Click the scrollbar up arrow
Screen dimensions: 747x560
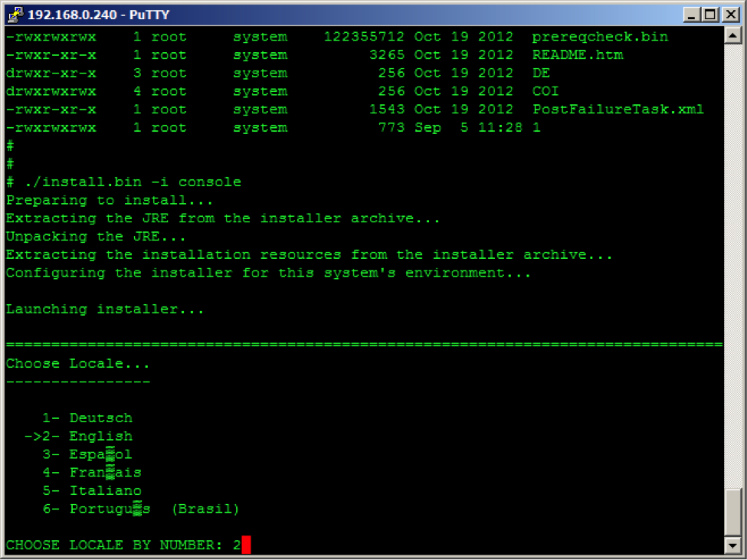(x=732, y=36)
